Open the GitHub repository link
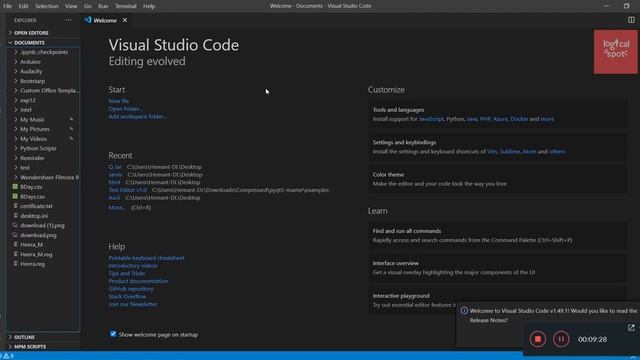The image size is (640, 360). click(x=131, y=289)
